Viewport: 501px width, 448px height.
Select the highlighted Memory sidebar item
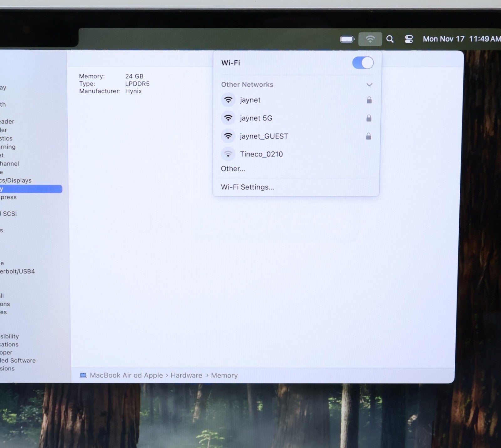pos(31,189)
